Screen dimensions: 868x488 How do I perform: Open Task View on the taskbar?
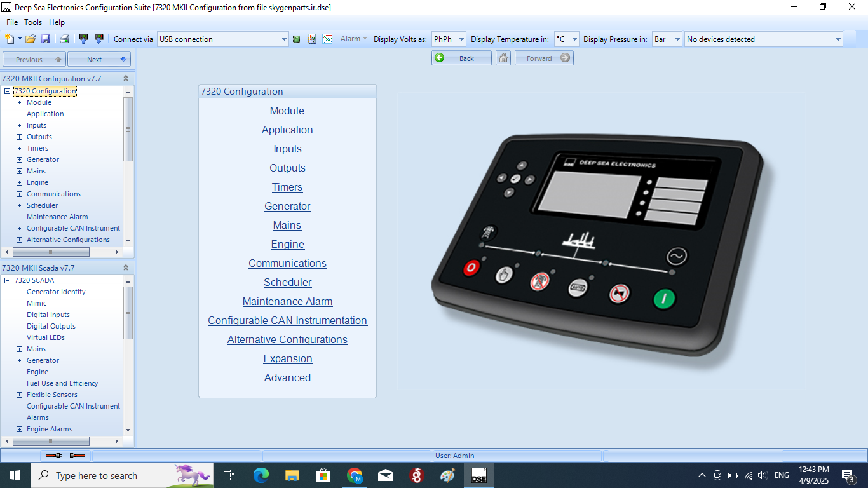click(229, 475)
